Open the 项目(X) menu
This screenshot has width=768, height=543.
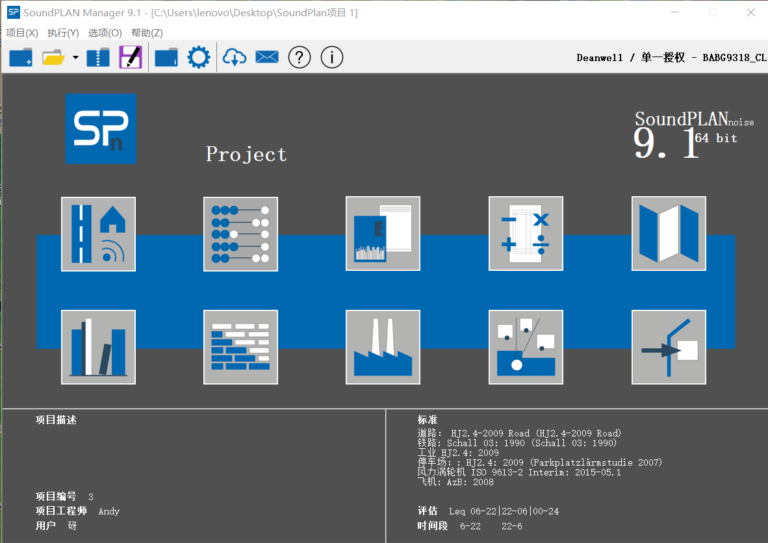[22, 33]
